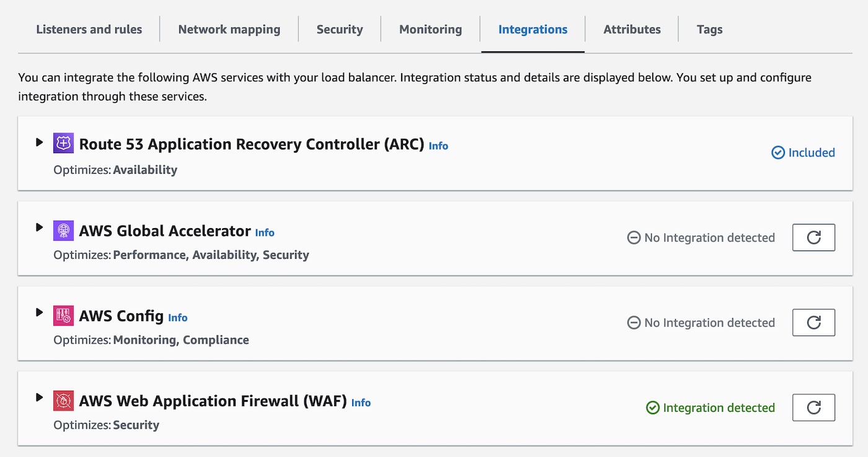Click the green Integration detected status for WAF
Viewport: 868px width, 457px height.
[x=711, y=407]
